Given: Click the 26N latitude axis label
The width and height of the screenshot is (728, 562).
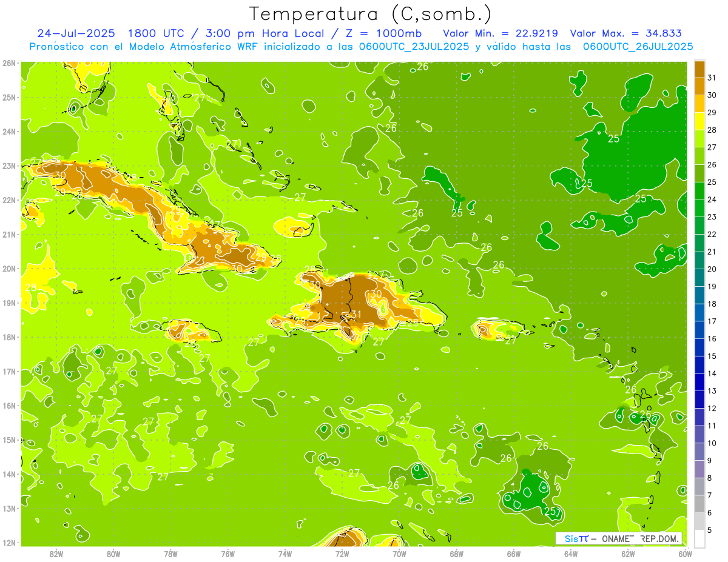Looking at the screenshot, I should pyautogui.click(x=10, y=63).
